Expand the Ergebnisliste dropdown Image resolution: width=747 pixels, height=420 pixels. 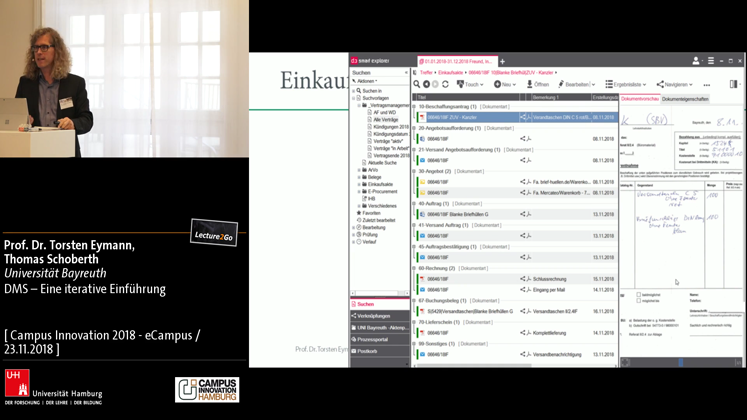click(628, 85)
